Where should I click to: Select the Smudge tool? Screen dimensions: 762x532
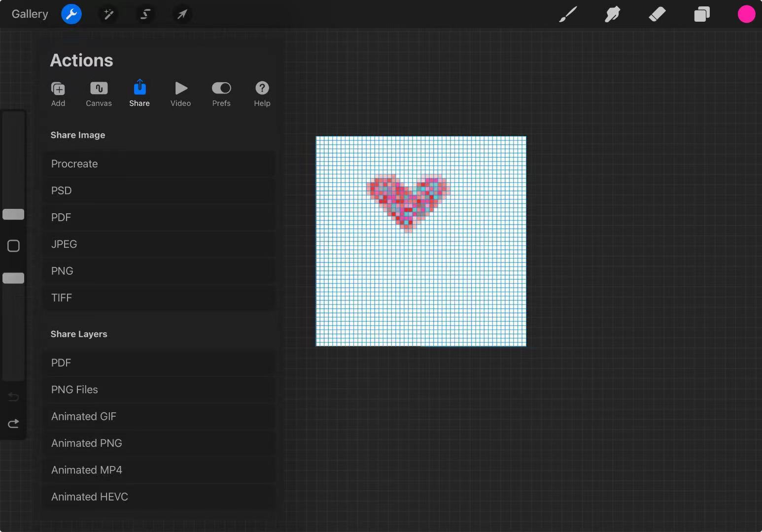pos(612,14)
